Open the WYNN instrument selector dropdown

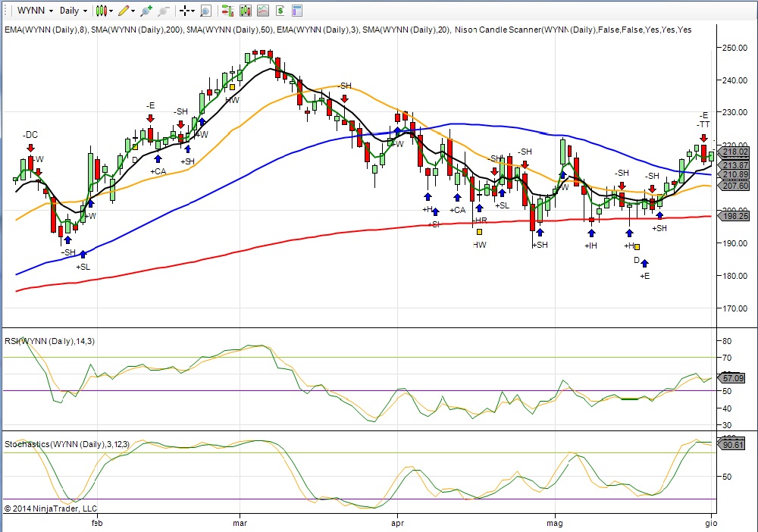click(x=35, y=10)
